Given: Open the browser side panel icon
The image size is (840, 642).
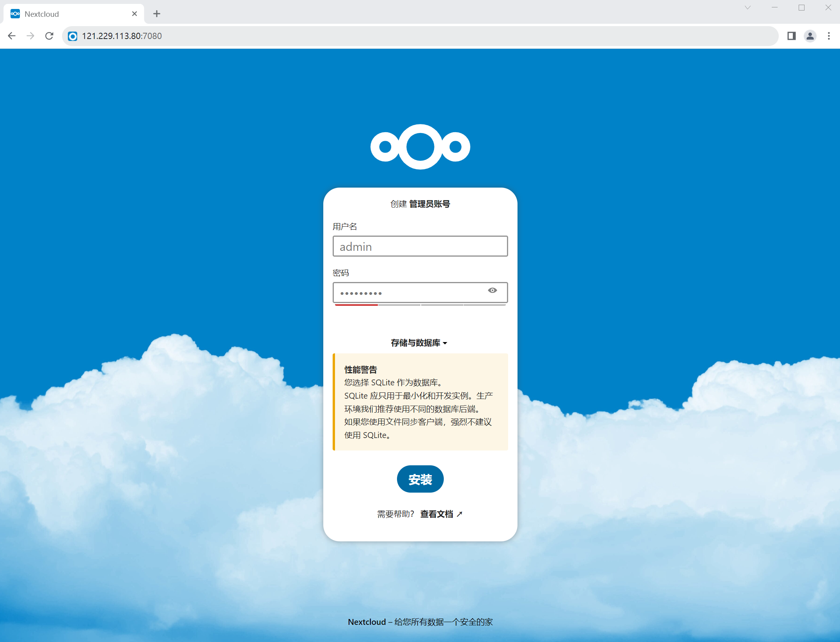Looking at the screenshot, I should 791,36.
